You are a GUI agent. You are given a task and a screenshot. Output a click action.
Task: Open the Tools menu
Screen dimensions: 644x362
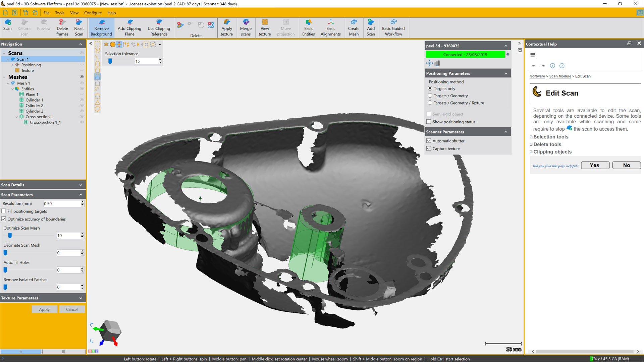pos(60,13)
